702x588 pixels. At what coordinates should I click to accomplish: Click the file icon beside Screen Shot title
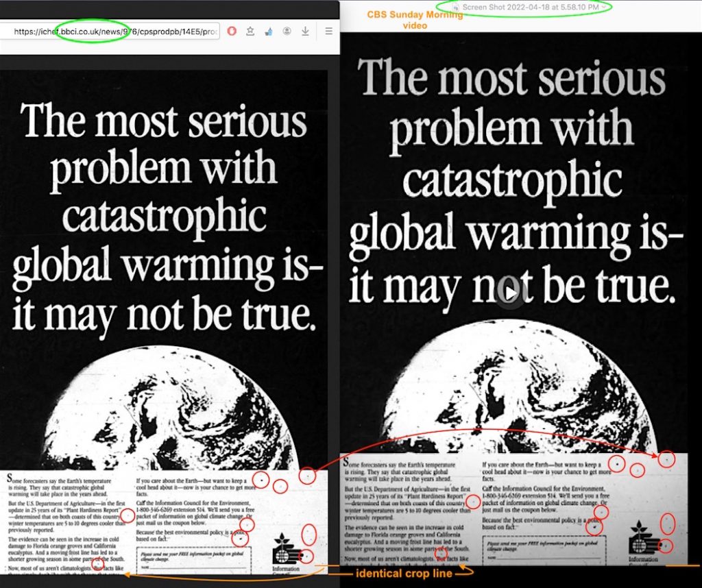(x=457, y=7)
